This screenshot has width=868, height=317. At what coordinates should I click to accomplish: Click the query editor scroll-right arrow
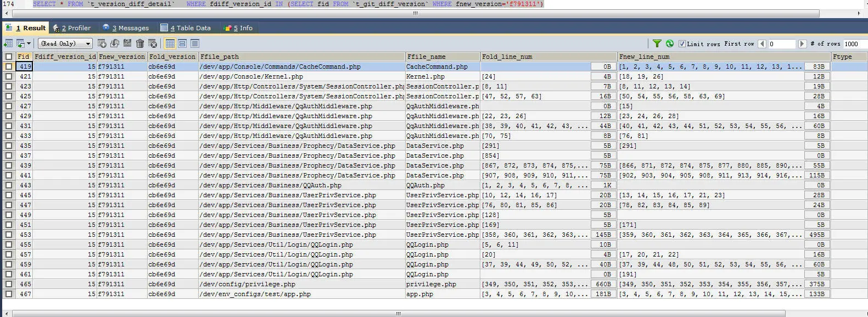[859, 13]
